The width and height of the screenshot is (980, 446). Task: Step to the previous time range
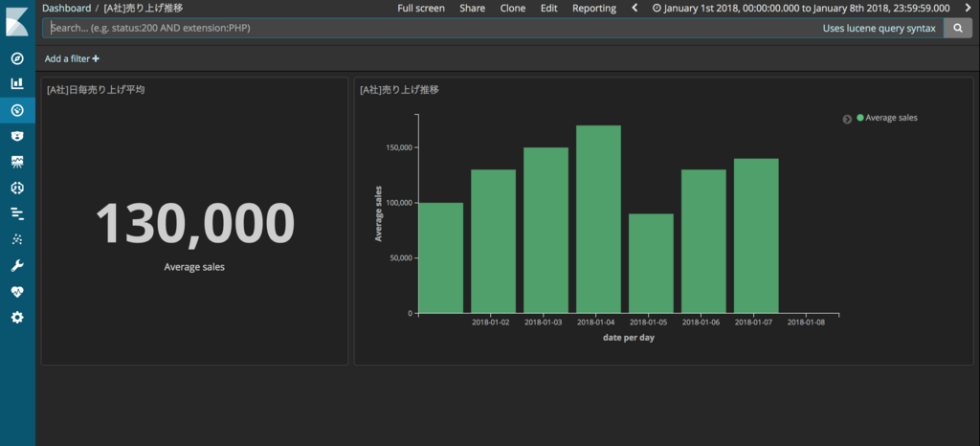tap(635, 8)
